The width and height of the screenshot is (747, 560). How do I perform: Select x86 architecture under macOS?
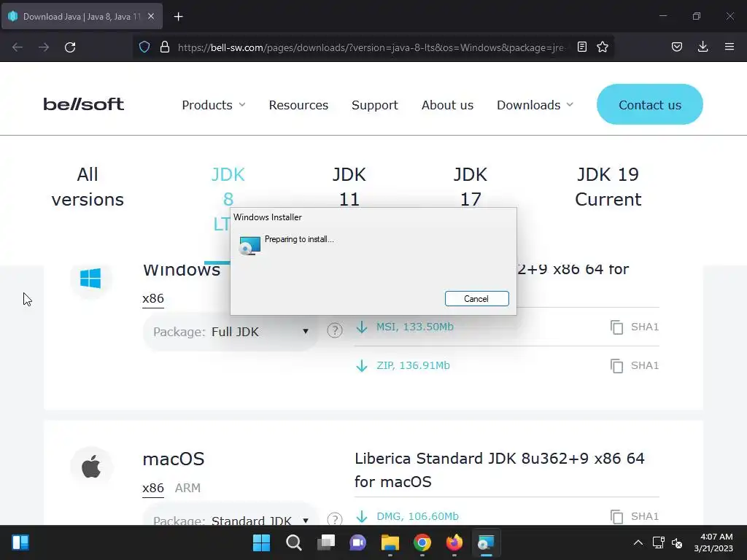coord(153,488)
